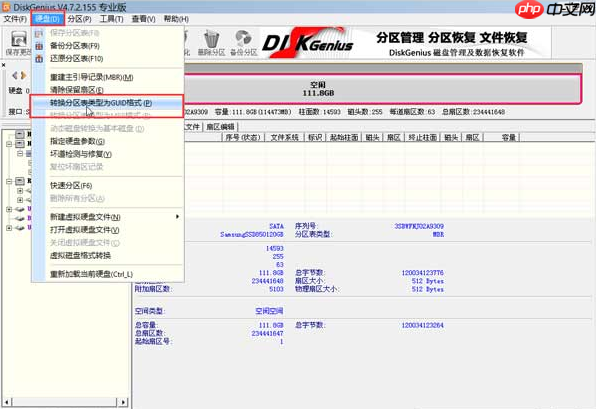
Task: Click the tree pane horizontal scrollbar track
Action: point(65,402)
